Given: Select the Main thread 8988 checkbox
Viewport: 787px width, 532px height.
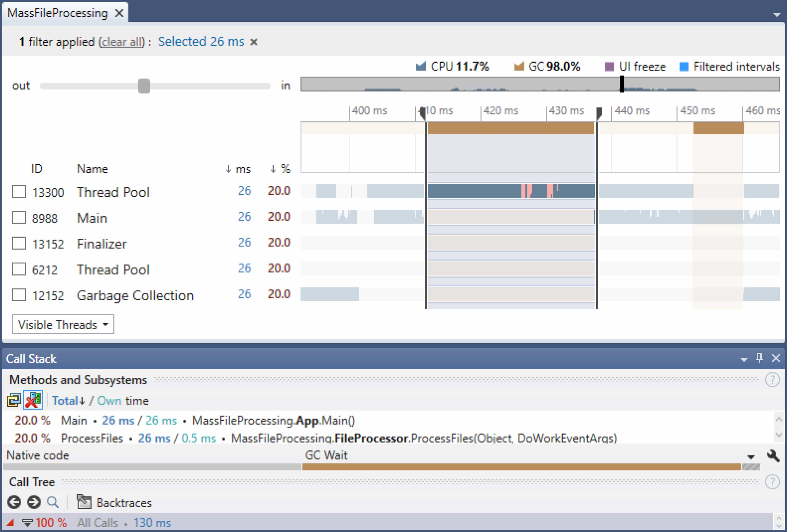Looking at the screenshot, I should tap(19, 218).
